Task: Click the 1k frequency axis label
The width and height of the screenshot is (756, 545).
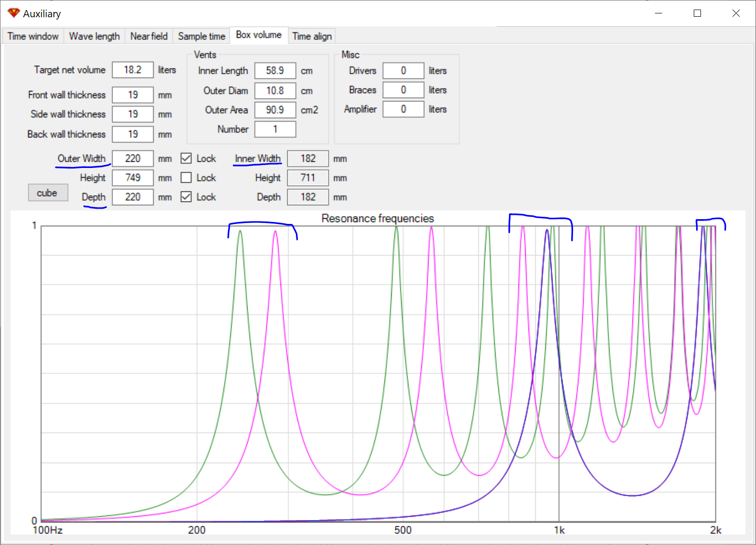Action: pyautogui.click(x=559, y=530)
